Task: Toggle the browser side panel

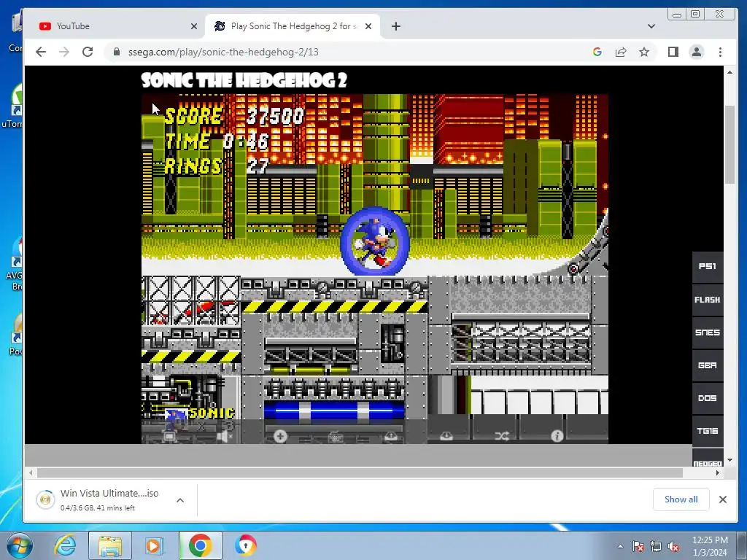Action: [673, 52]
